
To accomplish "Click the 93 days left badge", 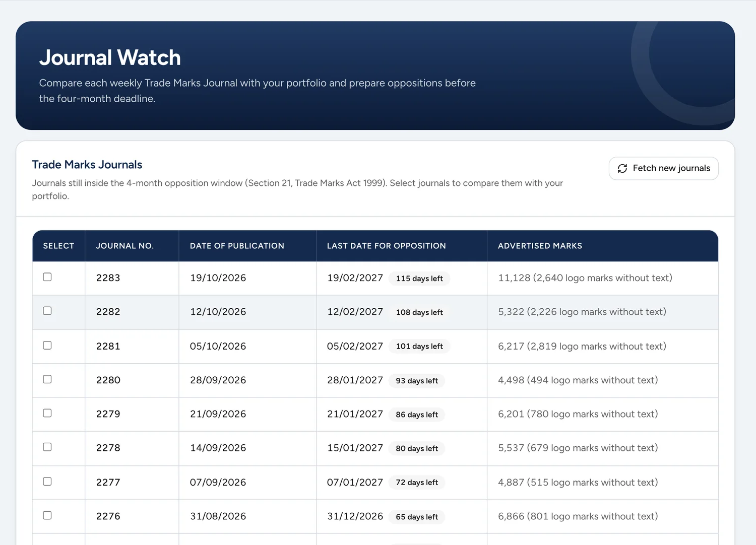I will pos(417,381).
